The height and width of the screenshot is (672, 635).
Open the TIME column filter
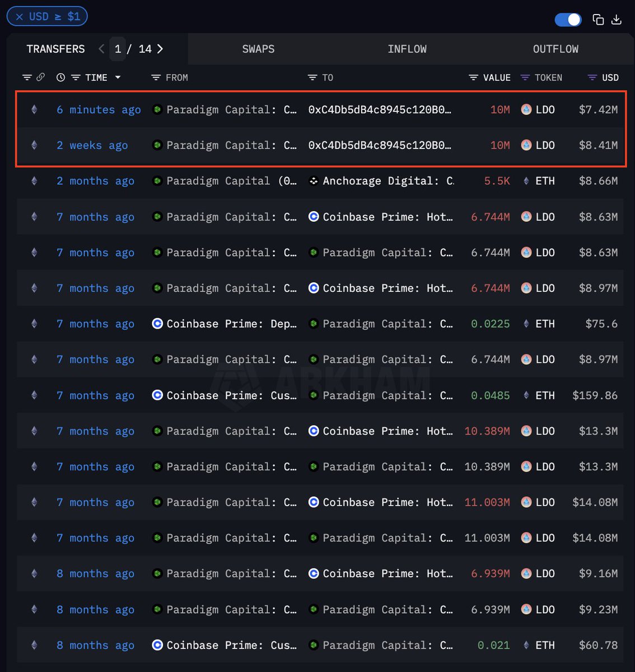click(x=76, y=77)
